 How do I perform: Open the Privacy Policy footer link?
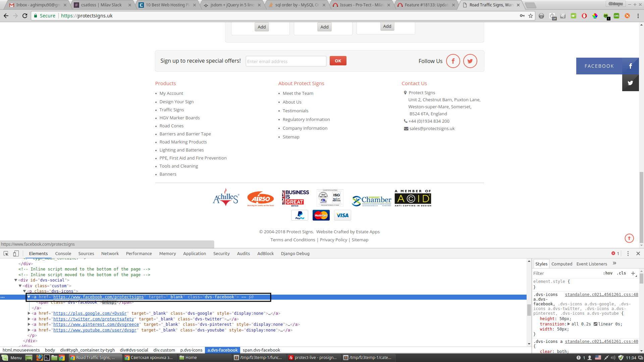click(x=333, y=240)
